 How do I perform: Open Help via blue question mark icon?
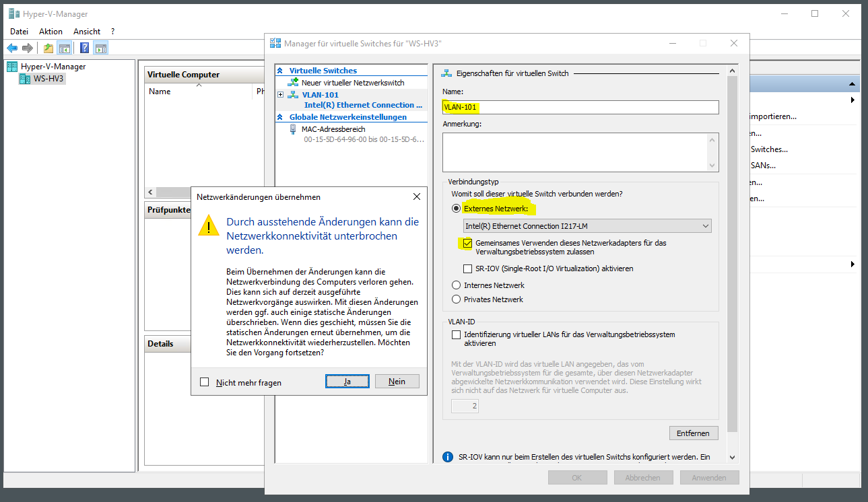point(85,48)
